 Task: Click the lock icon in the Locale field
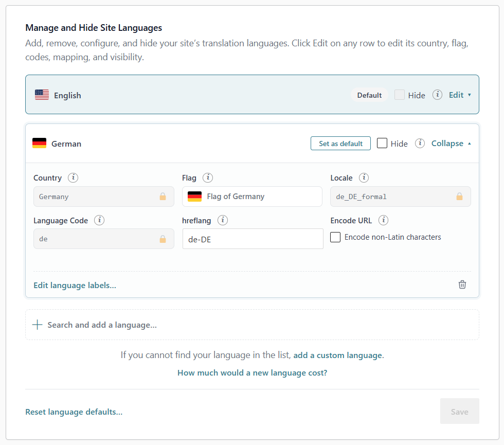point(459,197)
